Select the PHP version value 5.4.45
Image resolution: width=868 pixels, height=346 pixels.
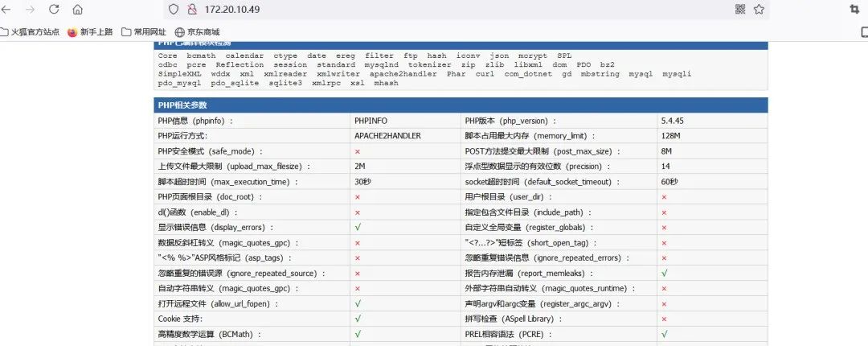pos(672,121)
